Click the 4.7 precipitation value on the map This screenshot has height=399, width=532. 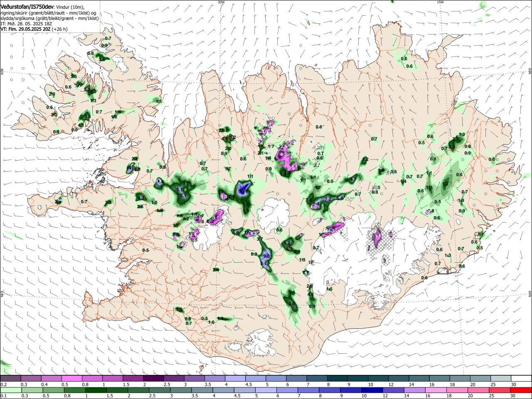coord(354,180)
